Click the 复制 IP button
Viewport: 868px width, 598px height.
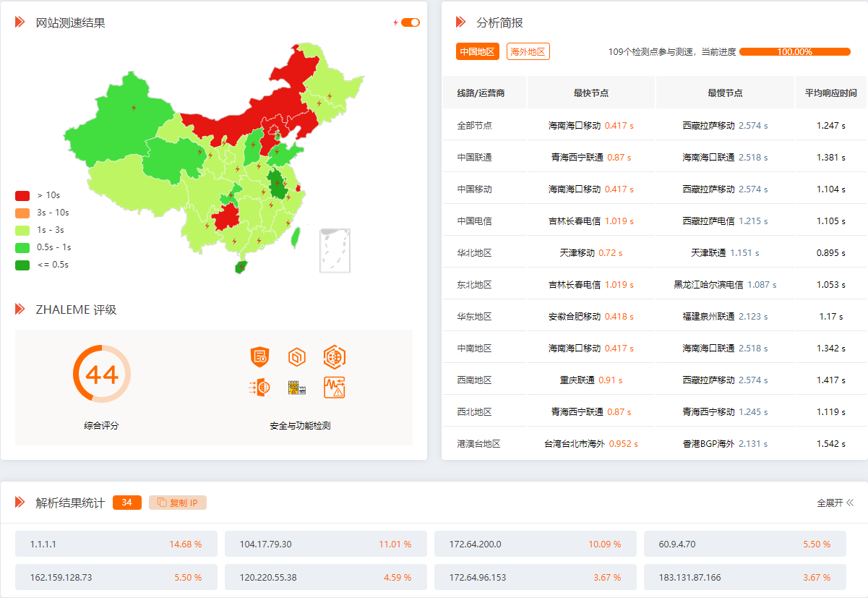coord(178,503)
